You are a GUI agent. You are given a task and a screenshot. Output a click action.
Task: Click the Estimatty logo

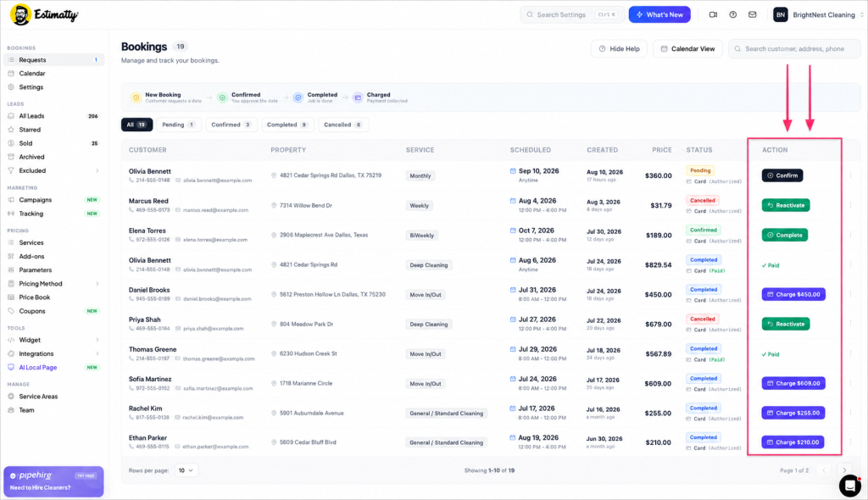click(x=44, y=14)
